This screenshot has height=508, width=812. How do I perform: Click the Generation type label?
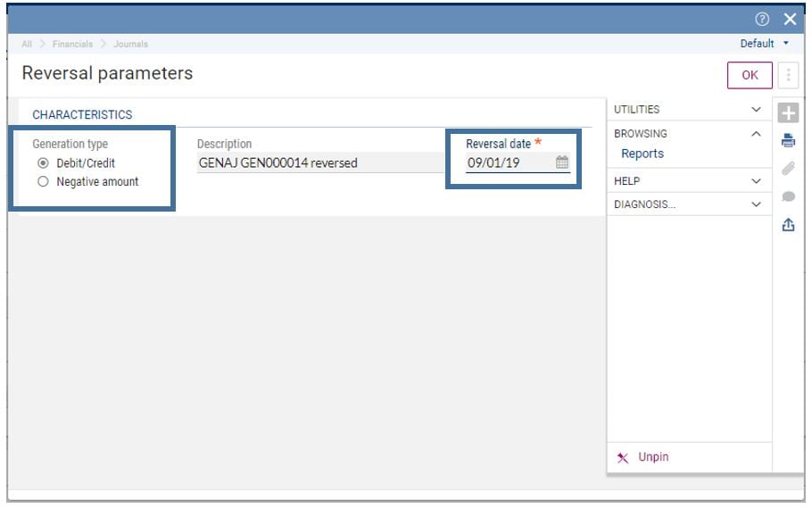click(70, 144)
